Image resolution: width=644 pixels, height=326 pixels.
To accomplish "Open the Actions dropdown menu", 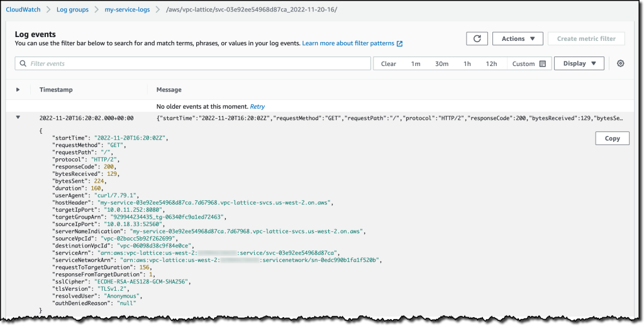I will point(518,39).
